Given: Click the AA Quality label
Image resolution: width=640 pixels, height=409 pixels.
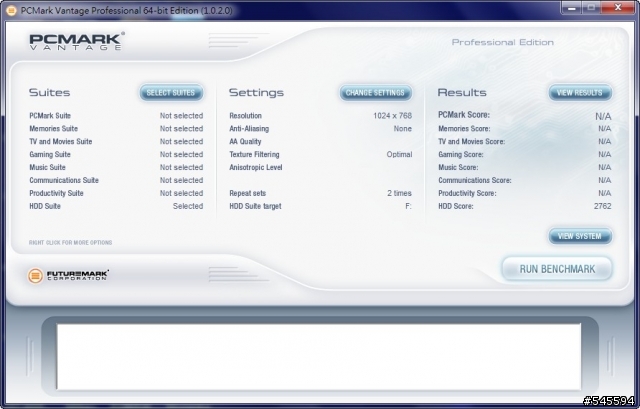Looking at the screenshot, I should [245, 142].
